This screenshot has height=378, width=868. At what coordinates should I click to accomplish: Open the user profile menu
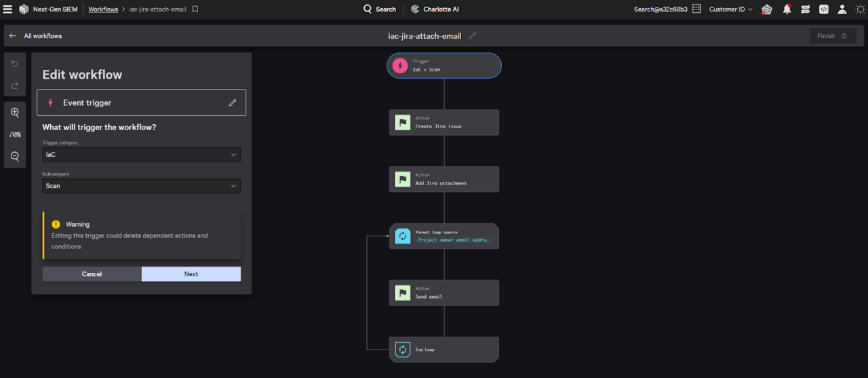tap(842, 10)
